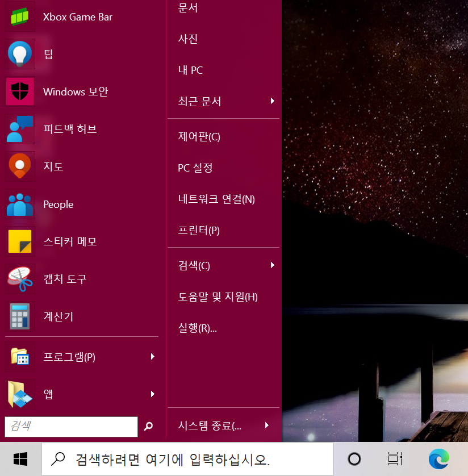468x476 pixels.
Task: Open 피드백 허브 via its icon
Action: [x=20, y=128]
